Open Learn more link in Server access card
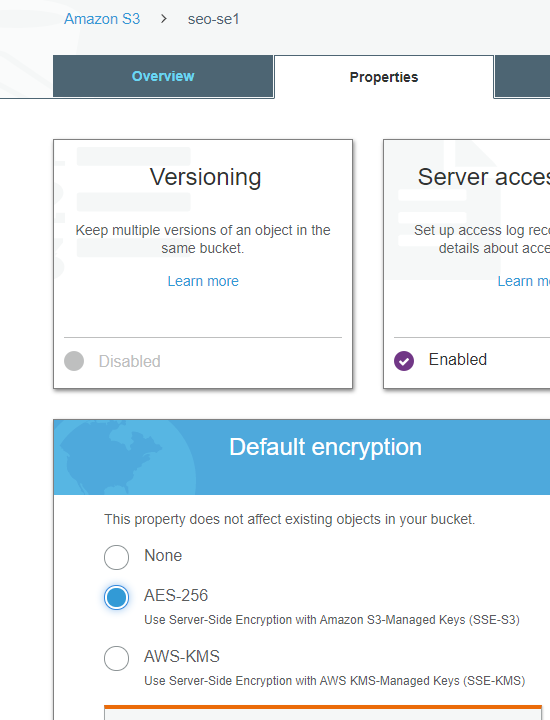 coord(523,281)
